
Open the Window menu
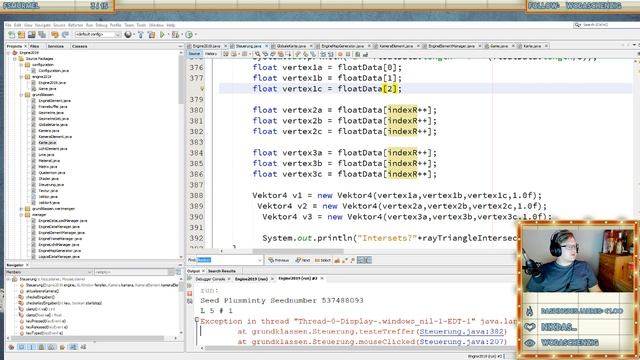[156, 25]
